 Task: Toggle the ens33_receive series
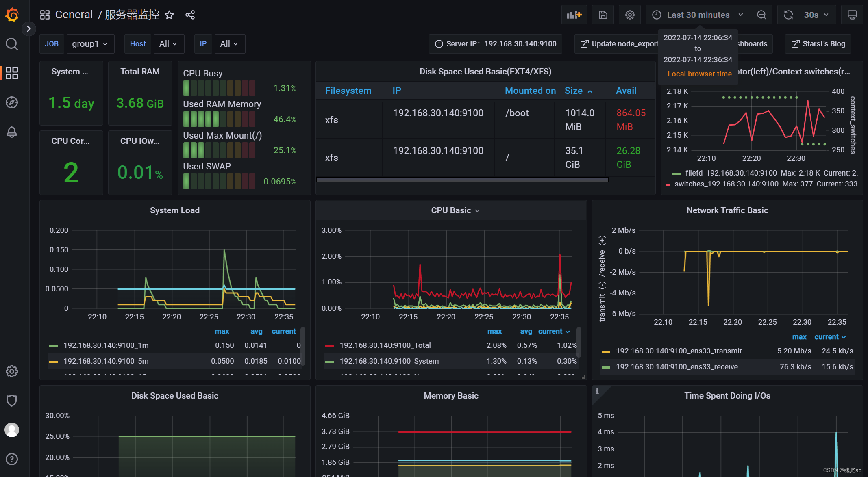[677, 367]
